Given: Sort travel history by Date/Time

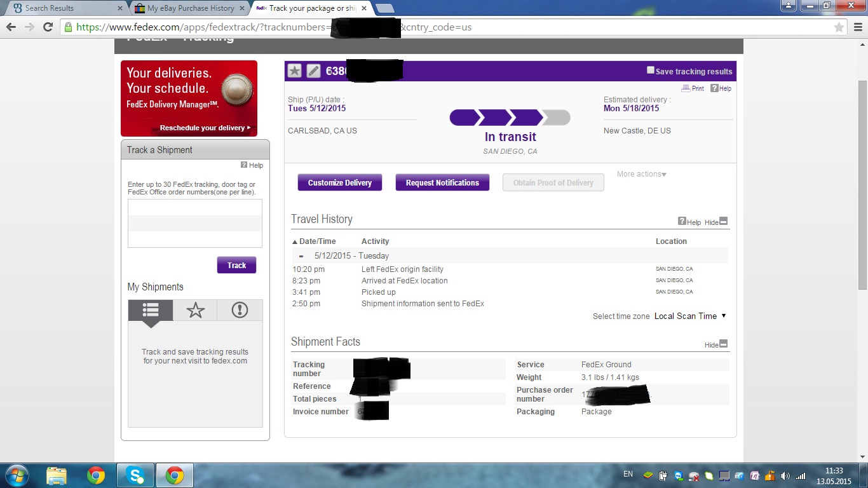Looking at the screenshot, I should point(314,241).
